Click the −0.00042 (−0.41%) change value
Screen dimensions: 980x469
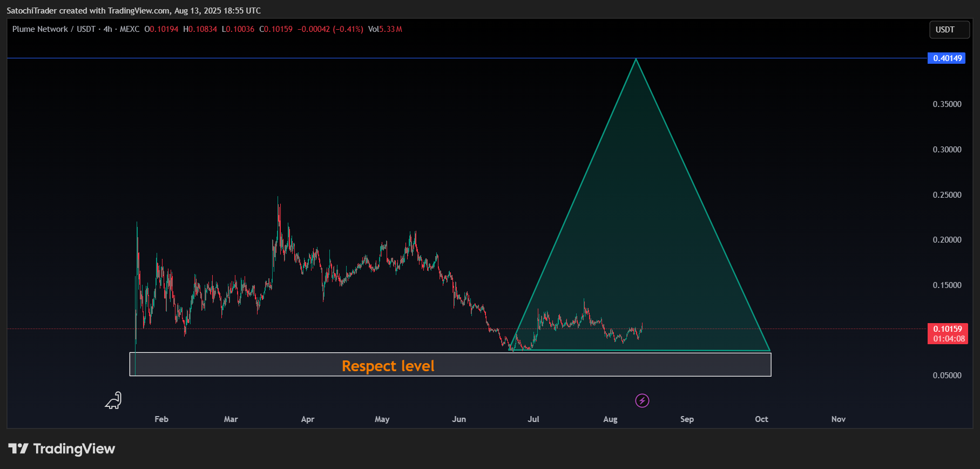[x=330, y=29]
